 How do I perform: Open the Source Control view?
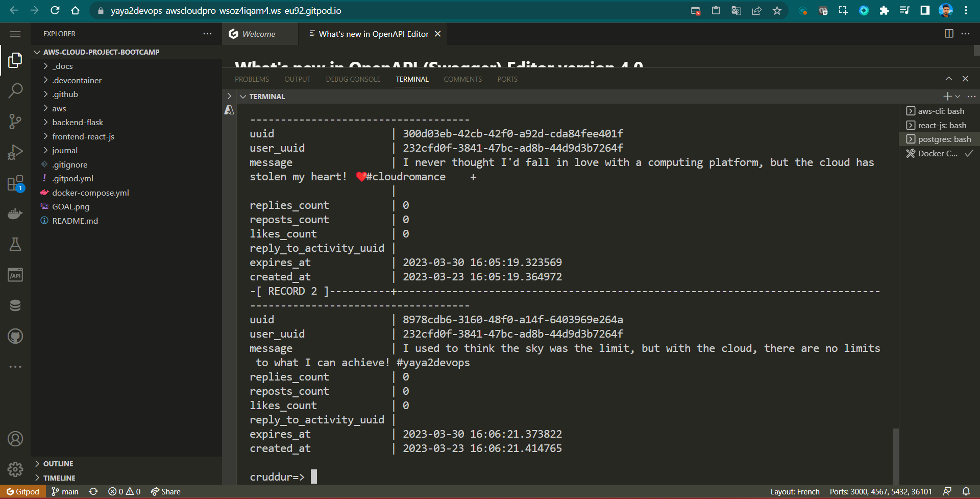tap(15, 122)
